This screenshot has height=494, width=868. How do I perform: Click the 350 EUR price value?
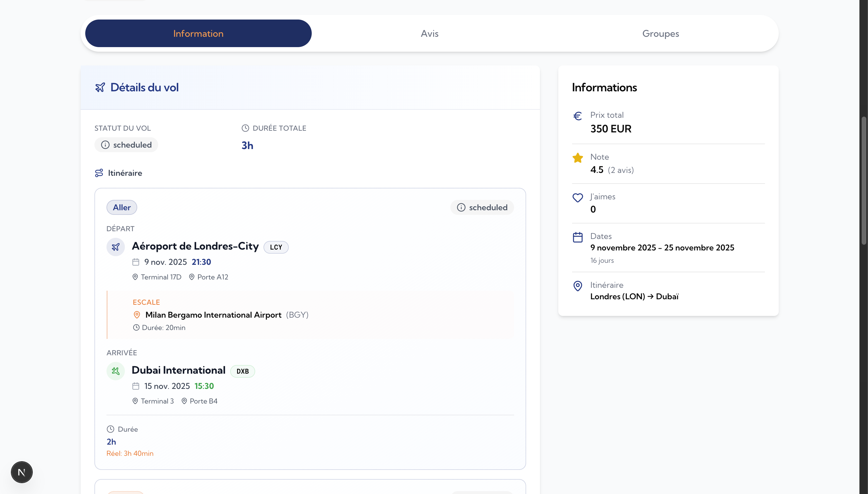coord(611,129)
